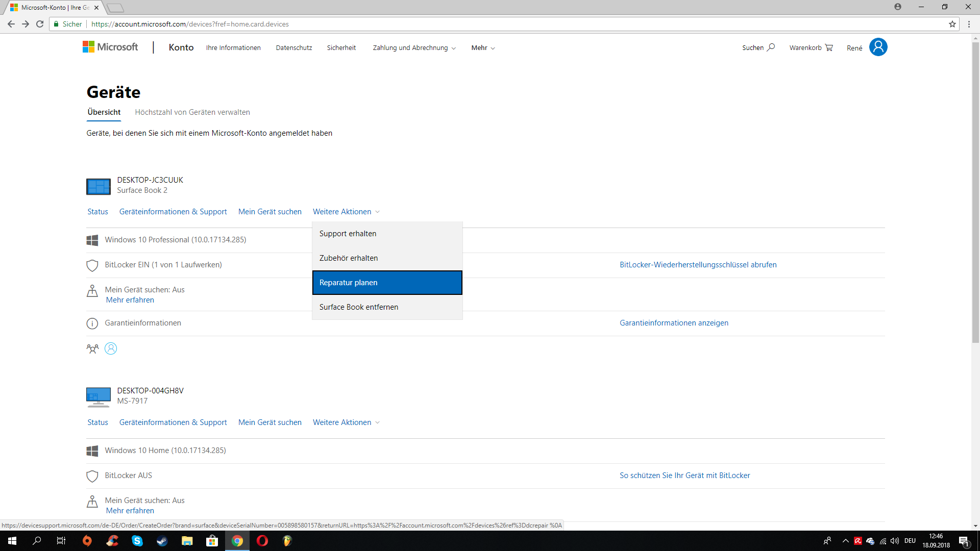Open Chrome's three-dot menu
The width and height of the screenshot is (980, 551).
pos(969,24)
